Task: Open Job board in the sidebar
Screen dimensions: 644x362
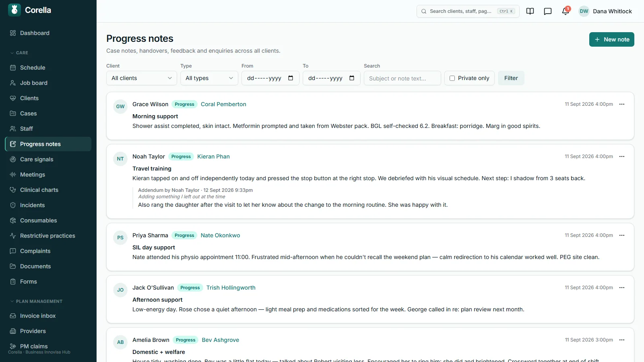Action: click(x=48, y=83)
